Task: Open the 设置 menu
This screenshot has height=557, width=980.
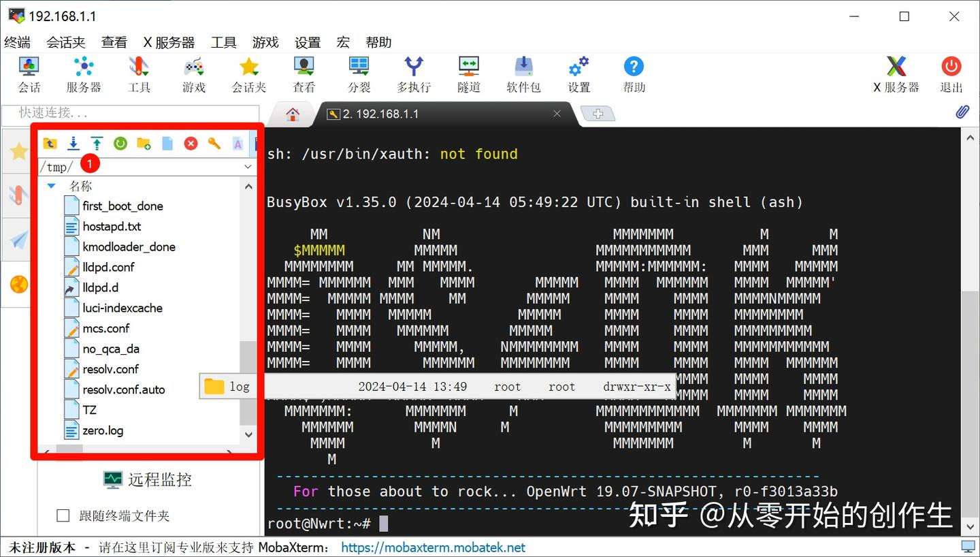Action: (x=307, y=42)
